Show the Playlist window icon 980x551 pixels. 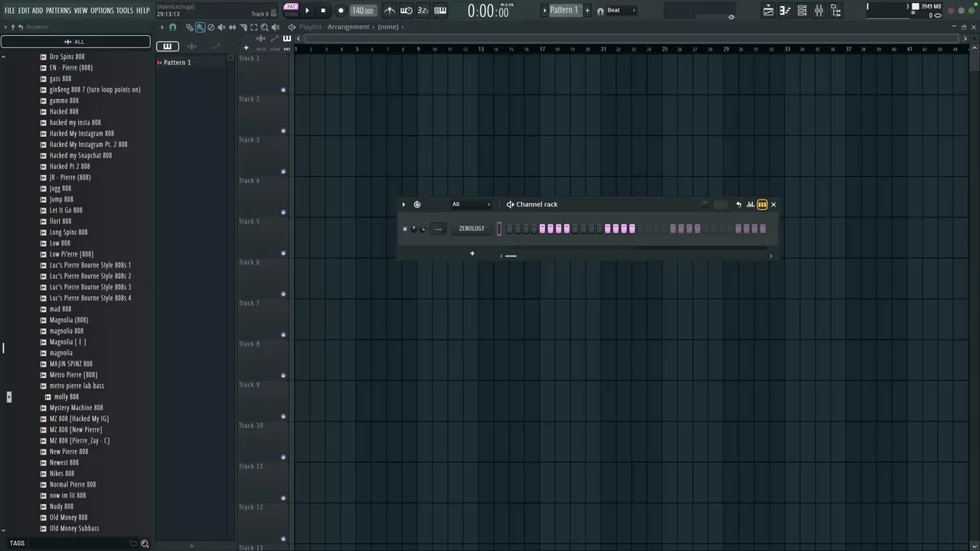click(x=768, y=11)
